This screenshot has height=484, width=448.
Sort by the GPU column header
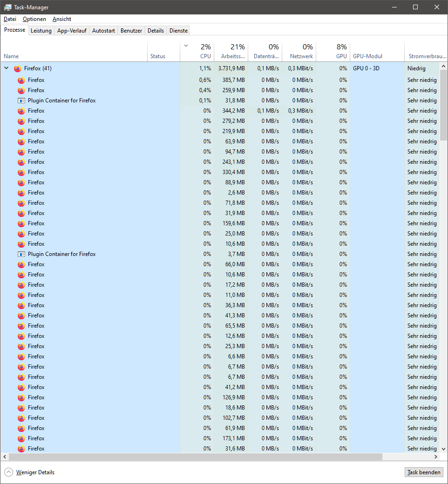point(333,52)
